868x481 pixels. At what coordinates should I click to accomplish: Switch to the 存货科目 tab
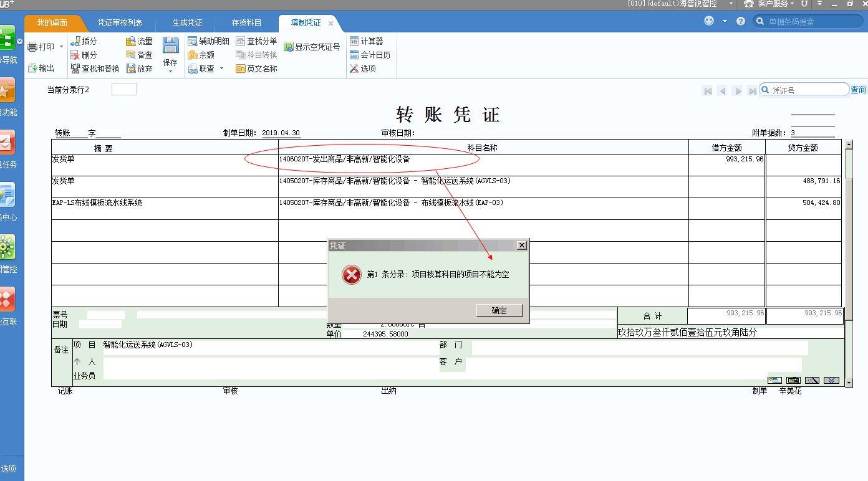(246, 22)
